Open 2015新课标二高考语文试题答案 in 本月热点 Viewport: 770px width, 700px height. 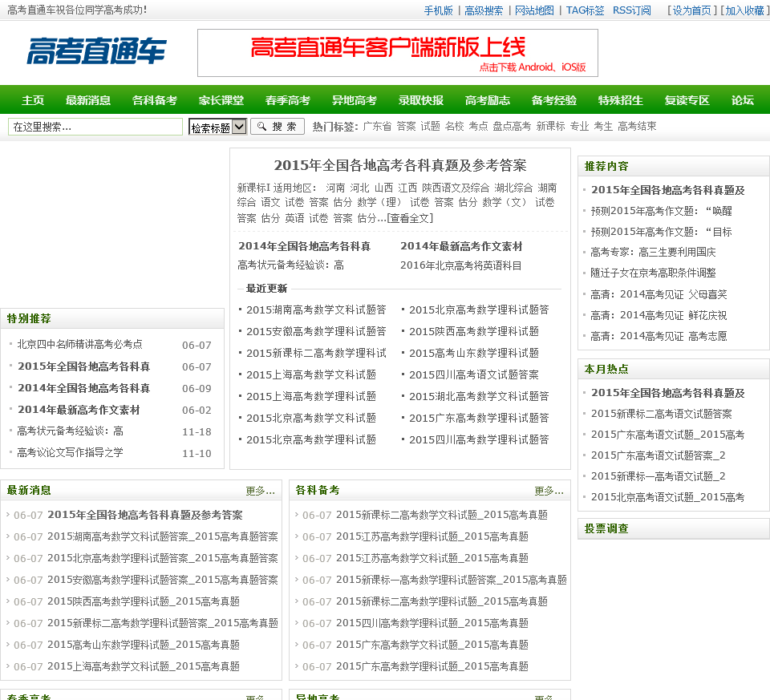click(x=662, y=414)
